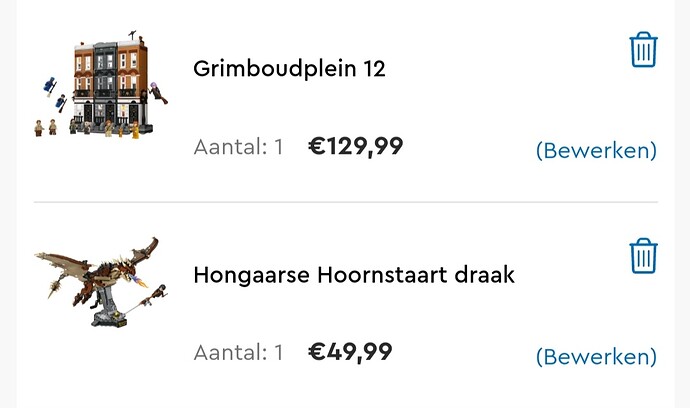The image size is (690, 408).
Task: Open the Hongaarse Hoornstaart draak thumbnail
Action: (98, 281)
